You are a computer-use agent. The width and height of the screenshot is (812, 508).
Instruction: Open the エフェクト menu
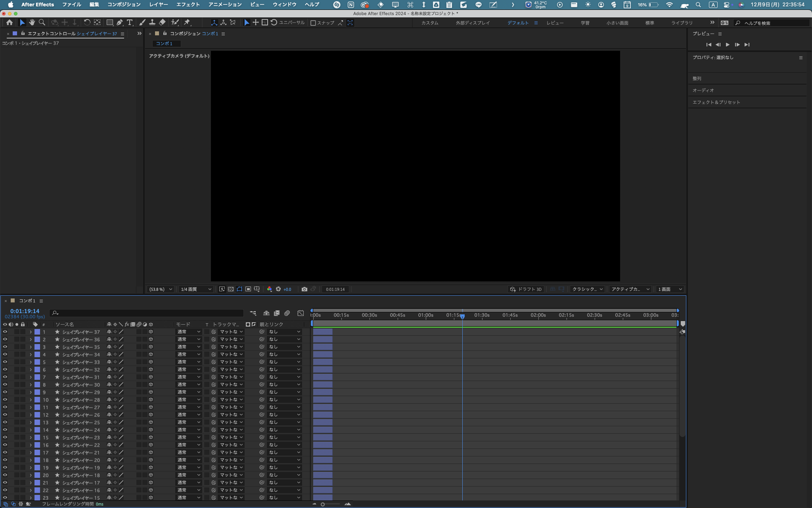(x=188, y=4)
